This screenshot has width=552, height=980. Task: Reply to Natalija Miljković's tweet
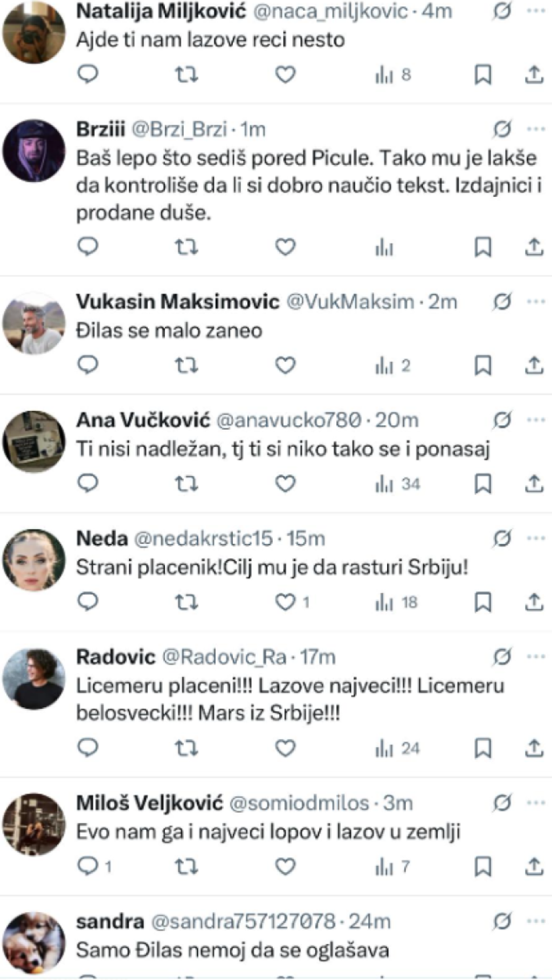[88, 74]
